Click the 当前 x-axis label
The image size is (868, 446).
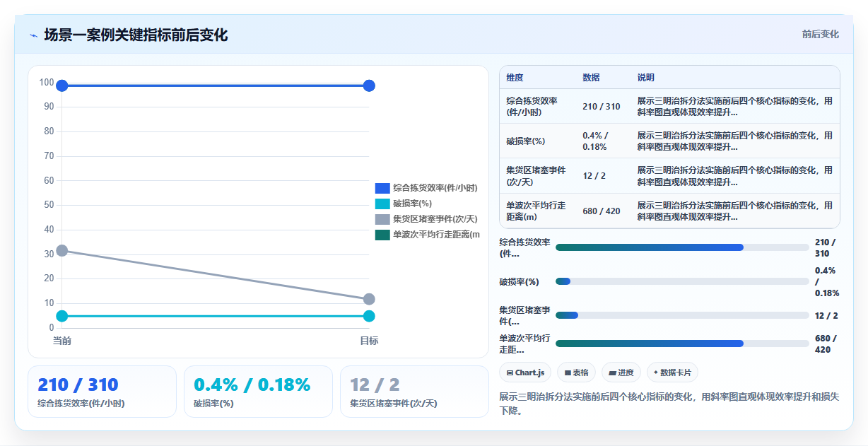point(62,341)
